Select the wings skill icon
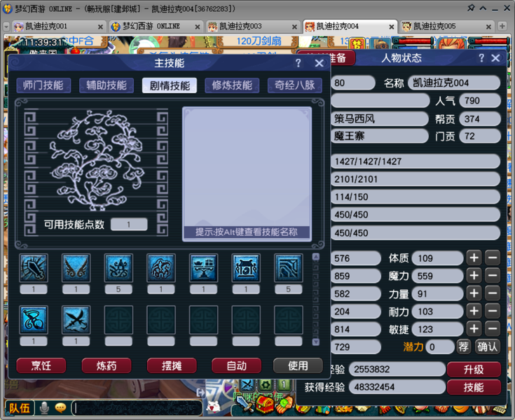This screenshot has width=515, height=420. coord(76,267)
